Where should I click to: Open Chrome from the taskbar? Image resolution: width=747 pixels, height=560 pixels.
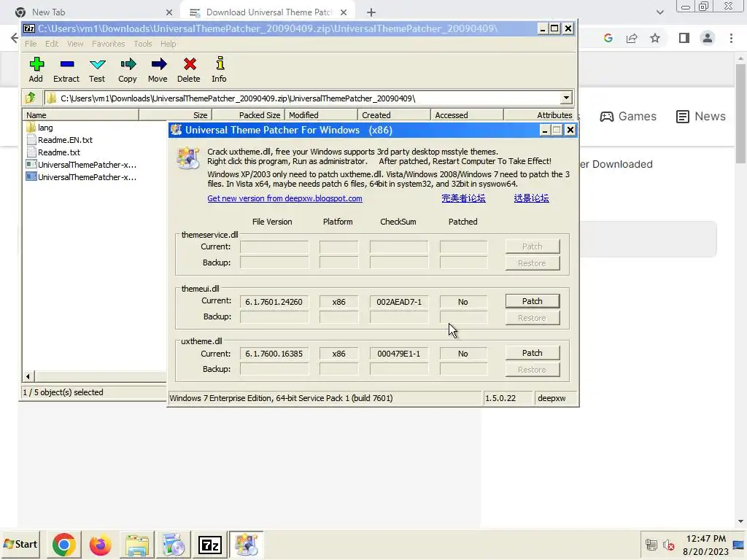(64, 545)
